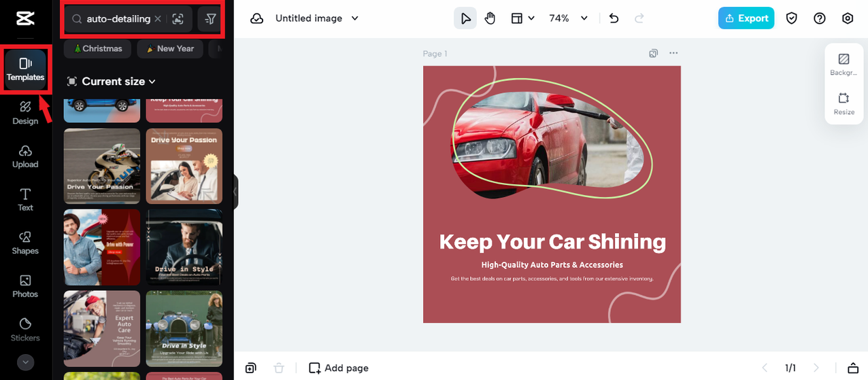Choose the blue car template thumbnail

click(102, 110)
